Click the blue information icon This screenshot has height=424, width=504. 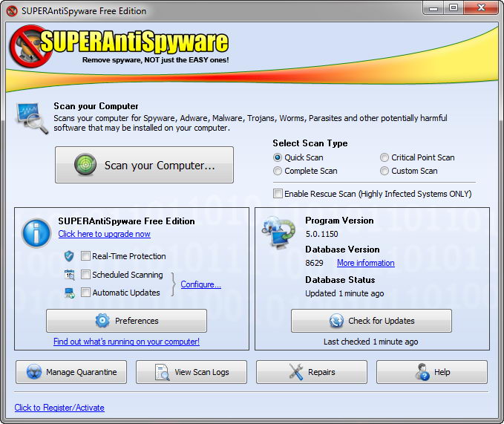[36, 233]
